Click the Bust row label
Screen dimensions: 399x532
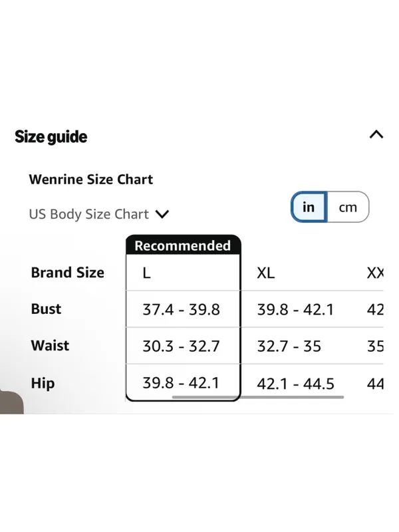[46, 309]
